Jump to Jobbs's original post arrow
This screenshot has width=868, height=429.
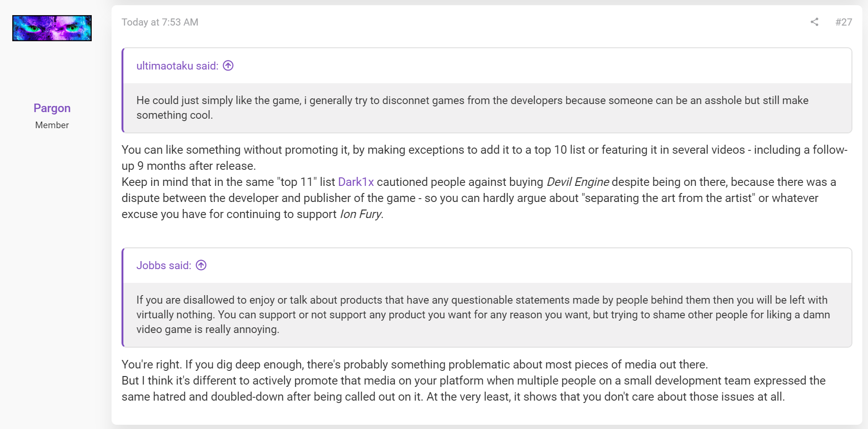pos(201,265)
